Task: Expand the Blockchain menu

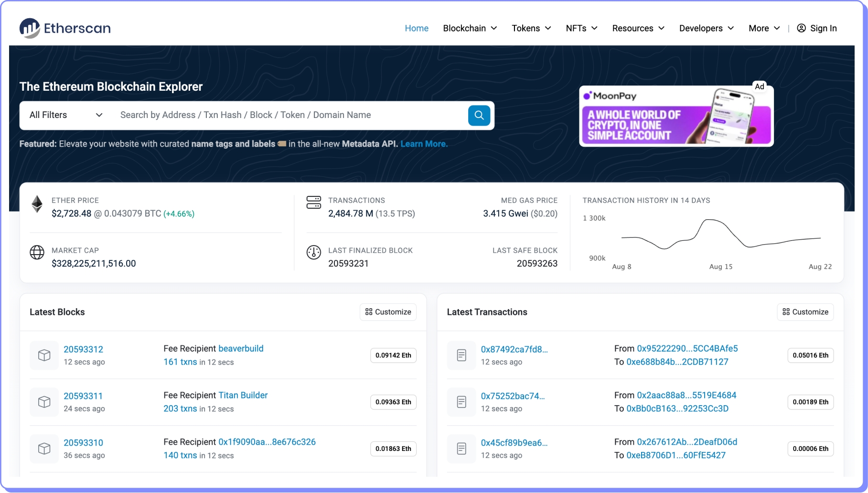Action: (x=470, y=28)
